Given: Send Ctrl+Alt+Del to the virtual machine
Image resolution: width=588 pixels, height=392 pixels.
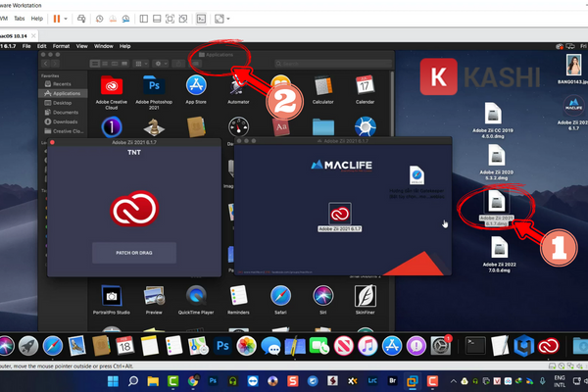Looking at the screenshot, I should point(81,19).
